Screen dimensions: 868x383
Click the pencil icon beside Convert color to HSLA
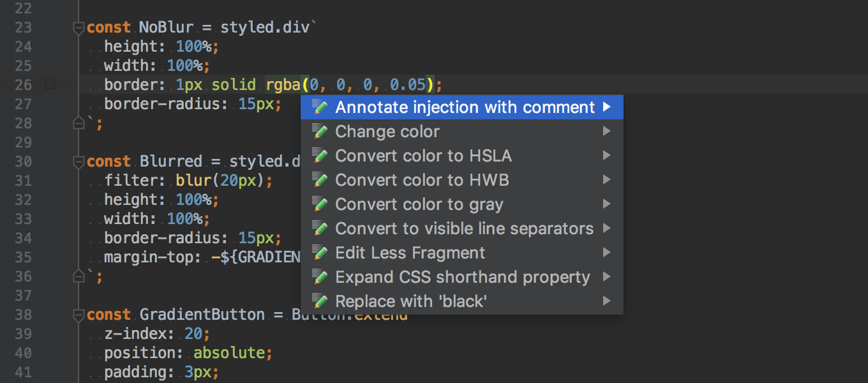320,156
